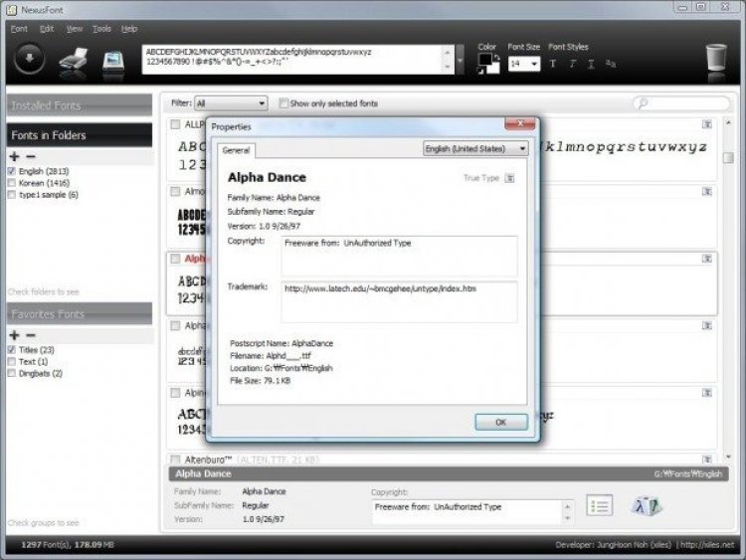Open English (United States) language dropdown
746x560 pixels.
(x=475, y=149)
